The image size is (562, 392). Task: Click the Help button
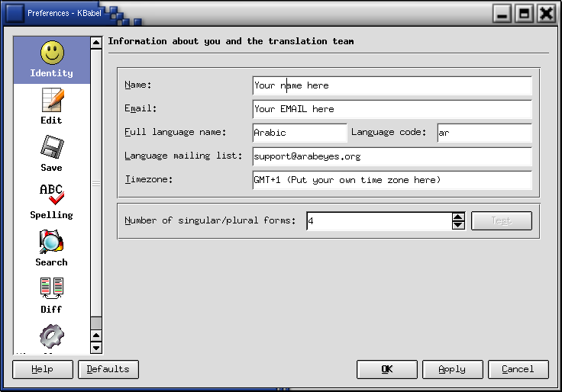[x=43, y=369]
